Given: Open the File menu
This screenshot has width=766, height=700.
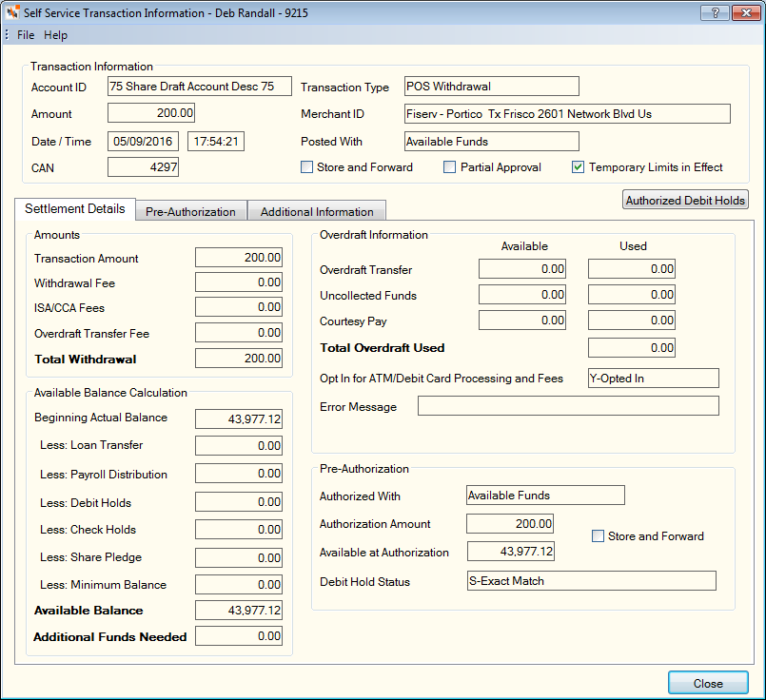Looking at the screenshot, I should tap(26, 35).
